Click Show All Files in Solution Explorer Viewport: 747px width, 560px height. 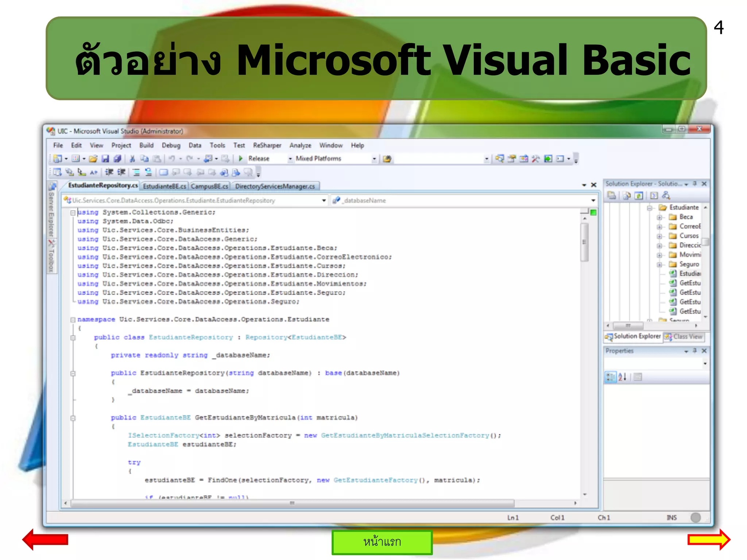coord(627,196)
